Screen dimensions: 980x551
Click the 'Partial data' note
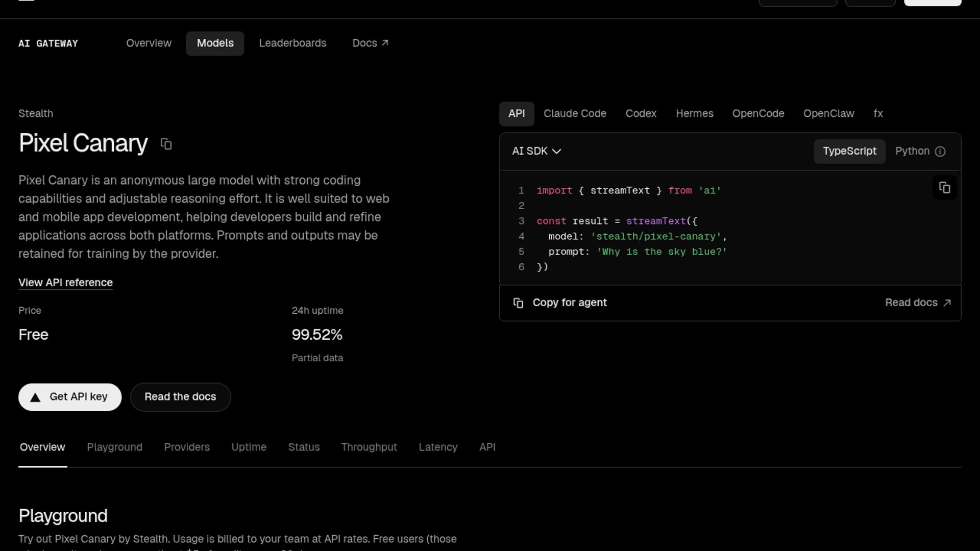click(317, 358)
